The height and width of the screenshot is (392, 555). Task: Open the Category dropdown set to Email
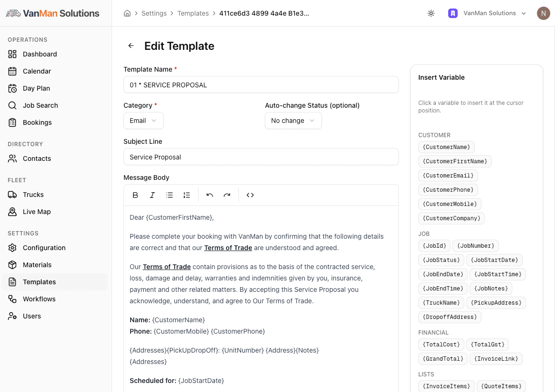(143, 121)
